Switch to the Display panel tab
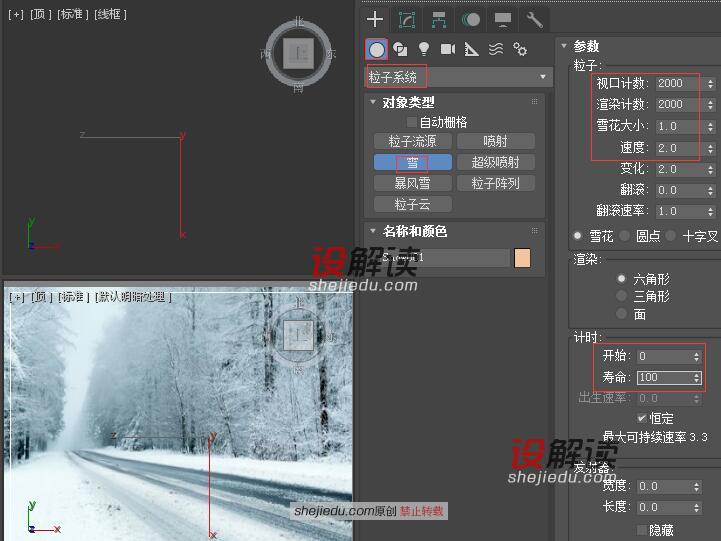Image resolution: width=721 pixels, height=541 pixels. point(503,20)
